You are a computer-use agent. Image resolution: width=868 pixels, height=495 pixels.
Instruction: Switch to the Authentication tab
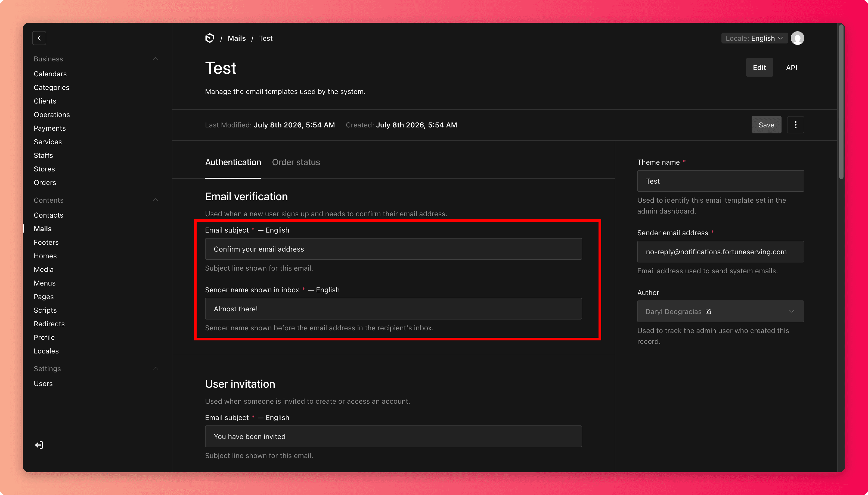coord(233,162)
